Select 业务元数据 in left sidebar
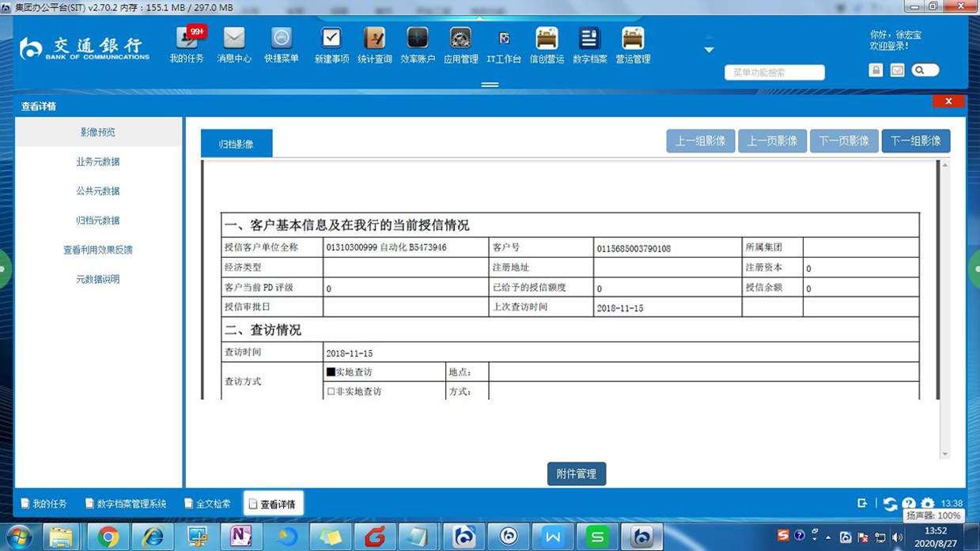 coord(98,162)
